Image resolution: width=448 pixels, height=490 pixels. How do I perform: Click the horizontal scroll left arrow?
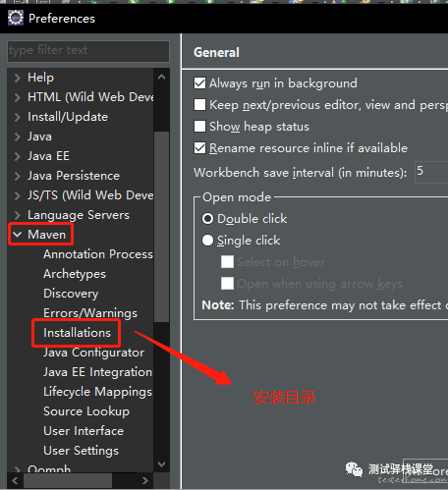point(15,480)
